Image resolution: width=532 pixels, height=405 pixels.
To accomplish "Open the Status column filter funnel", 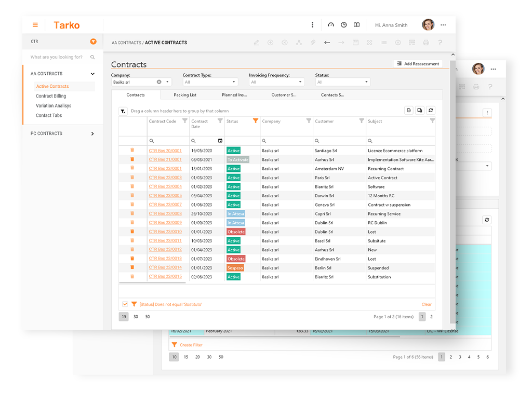I will [x=255, y=121].
